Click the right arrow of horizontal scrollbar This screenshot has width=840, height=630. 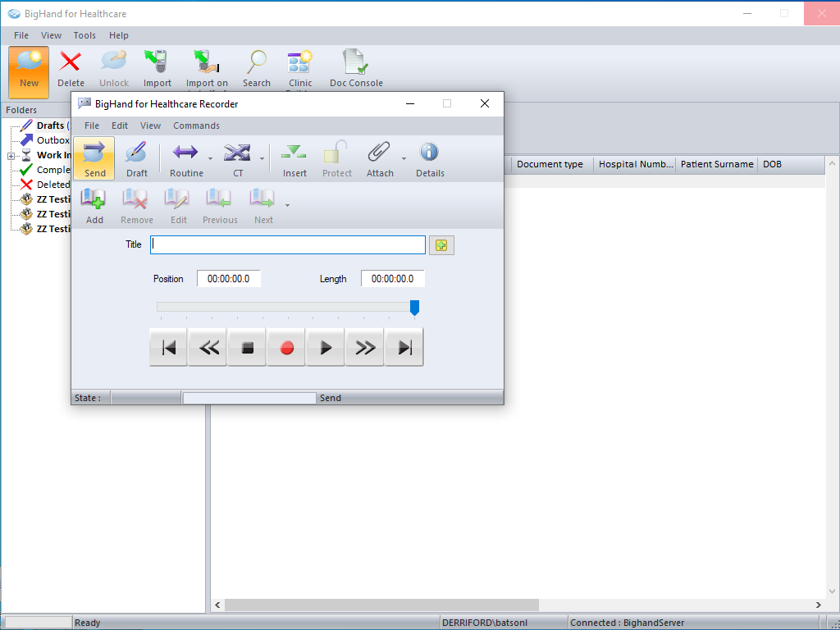[x=819, y=605]
